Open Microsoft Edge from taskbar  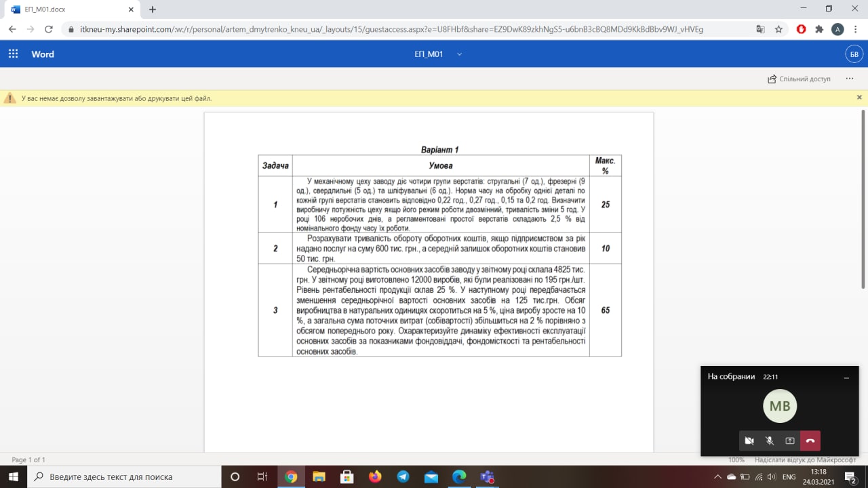tap(459, 476)
